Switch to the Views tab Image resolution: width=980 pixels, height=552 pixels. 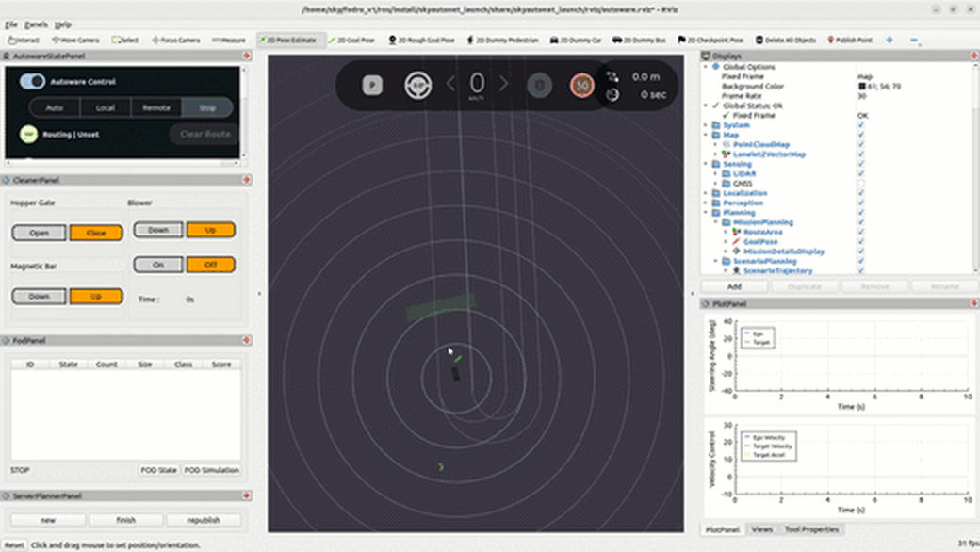click(762, 529)
